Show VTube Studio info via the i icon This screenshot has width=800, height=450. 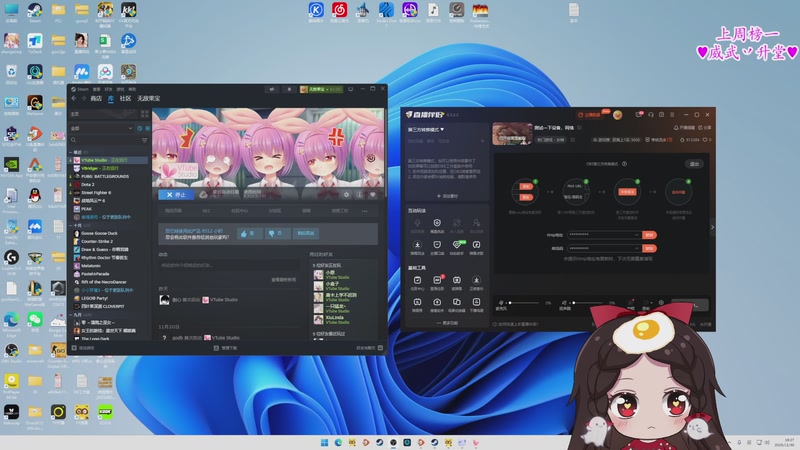(359, 194)
